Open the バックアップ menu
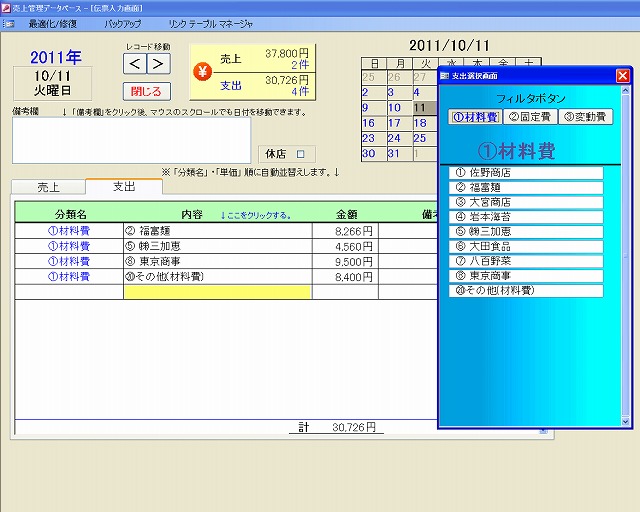 (x=123, y=24)
